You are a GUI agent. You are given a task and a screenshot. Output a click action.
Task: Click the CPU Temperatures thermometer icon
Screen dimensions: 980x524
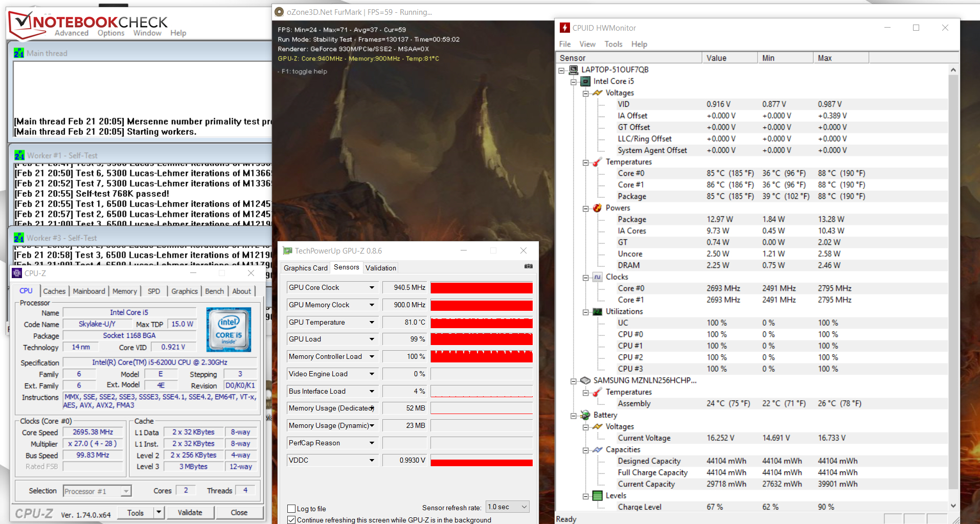[x=597, y=162]
